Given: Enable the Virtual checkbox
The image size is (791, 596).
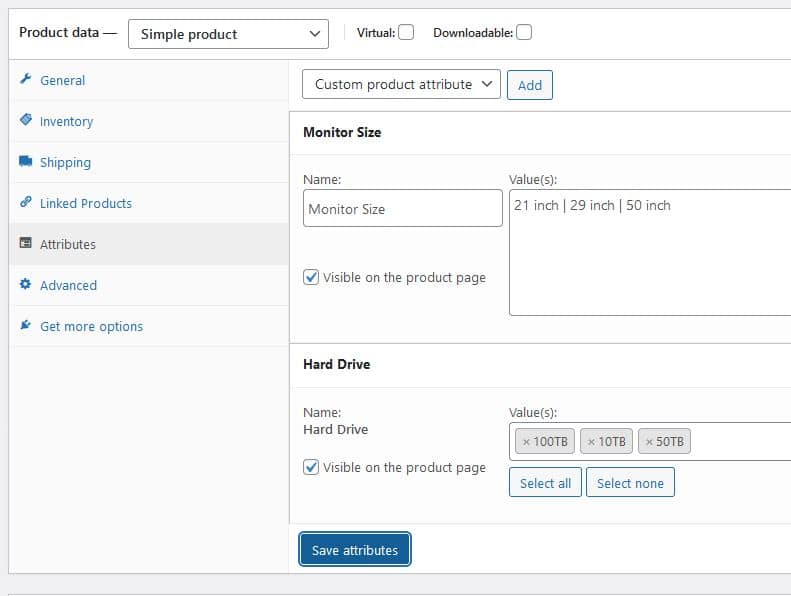Looking at the screenshot, I should [x=406, y=32].
